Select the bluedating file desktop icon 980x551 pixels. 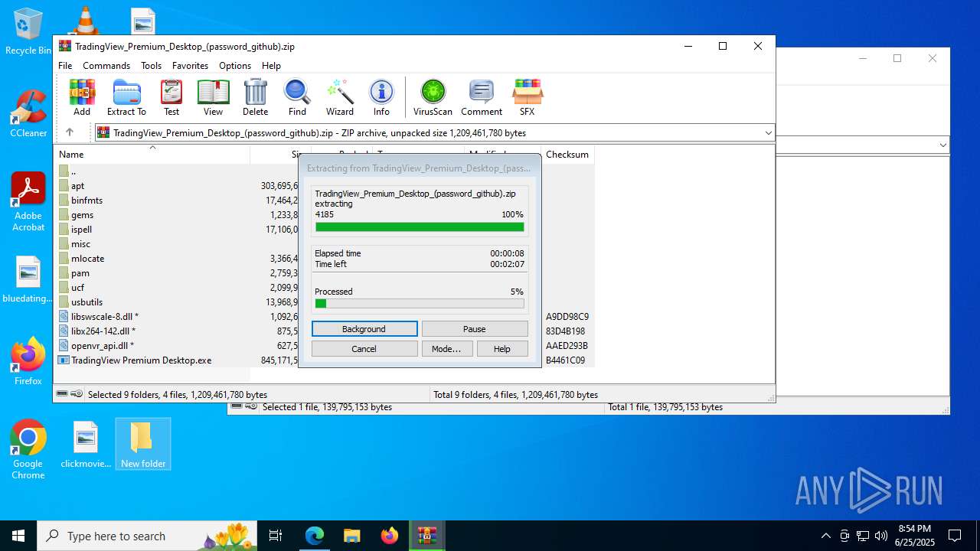(x=28, y=279)
